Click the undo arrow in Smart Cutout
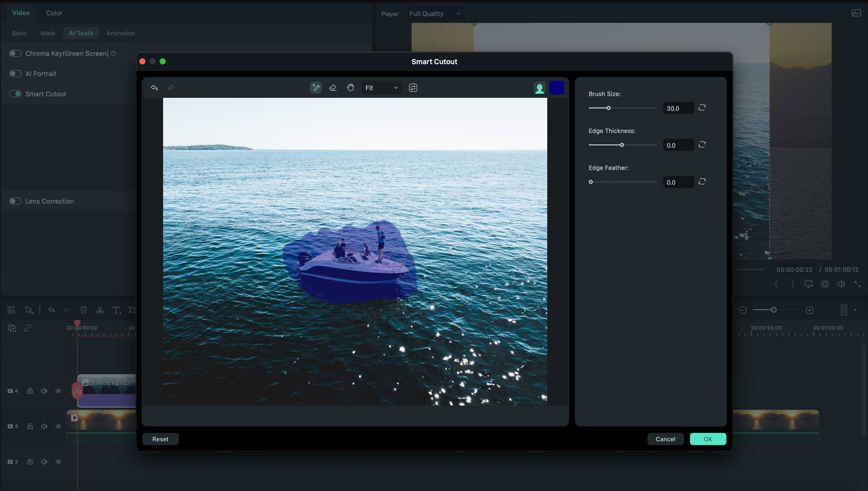 point(154,88)
